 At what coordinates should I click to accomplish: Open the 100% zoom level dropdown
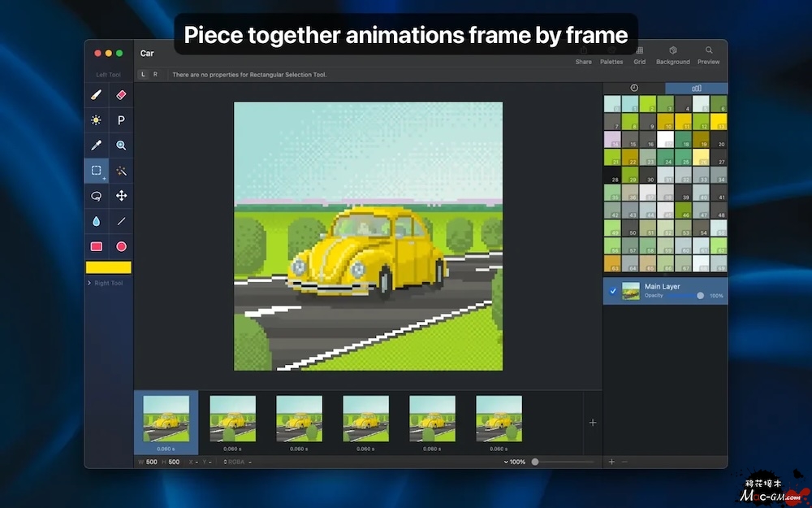(x=515, y=462)
